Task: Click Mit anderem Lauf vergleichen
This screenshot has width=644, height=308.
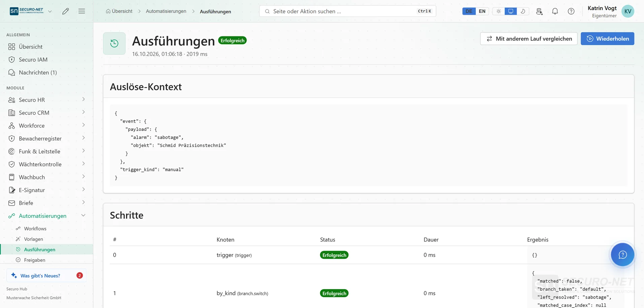Action: (x=529, y=39)
